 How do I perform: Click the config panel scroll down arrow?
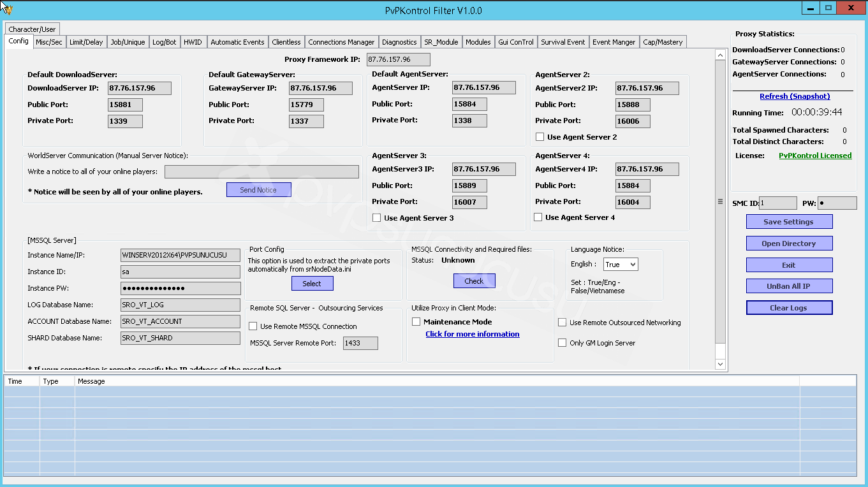pos(721,364)
